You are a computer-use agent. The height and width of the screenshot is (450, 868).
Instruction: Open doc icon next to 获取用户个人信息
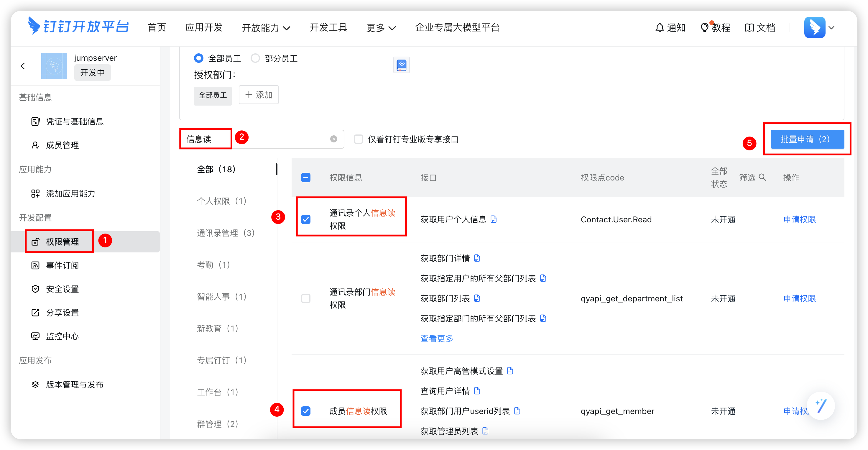[494, 219]
